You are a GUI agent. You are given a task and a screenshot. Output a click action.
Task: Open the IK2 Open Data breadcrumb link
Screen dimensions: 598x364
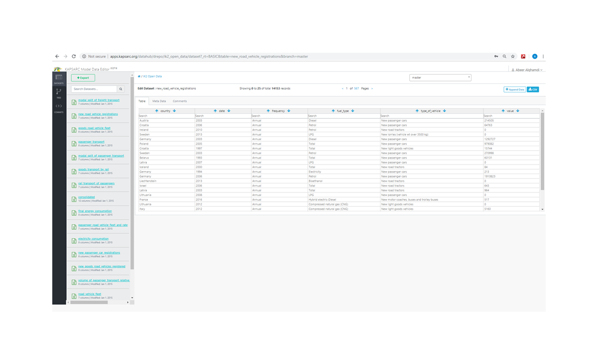152,77
